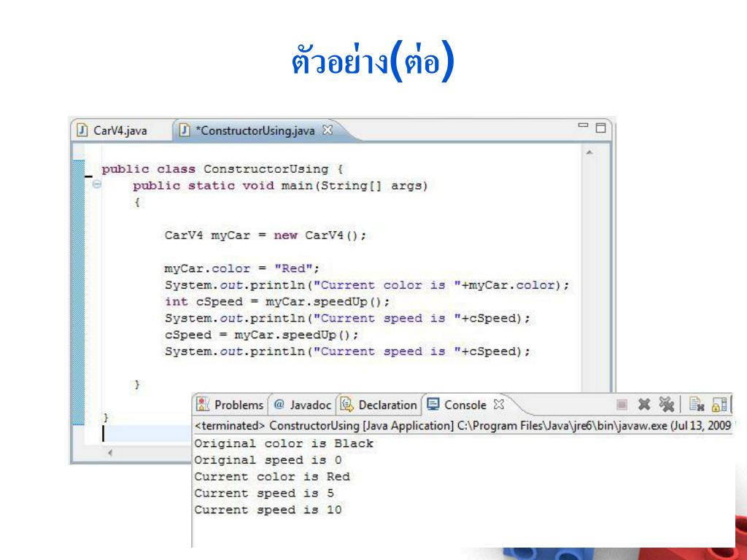Click the println "Current color is" line
This screenshot has width=747, height=560.
pos(367,285)
